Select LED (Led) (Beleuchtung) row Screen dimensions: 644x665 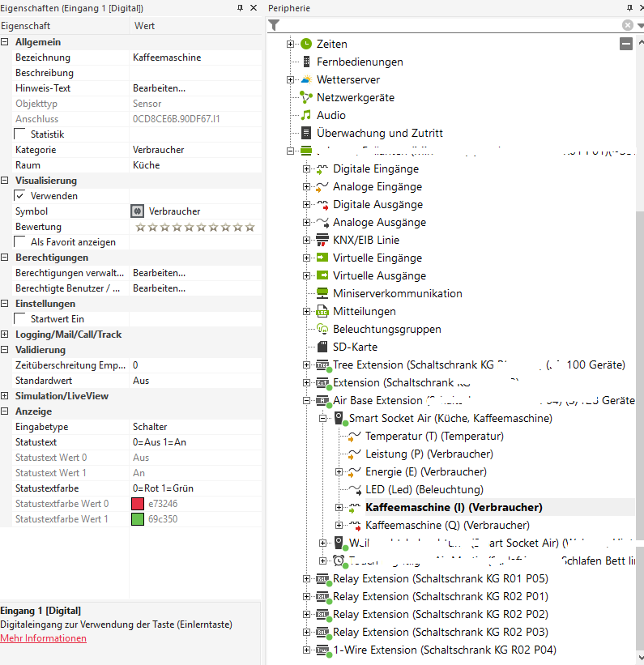424,490
